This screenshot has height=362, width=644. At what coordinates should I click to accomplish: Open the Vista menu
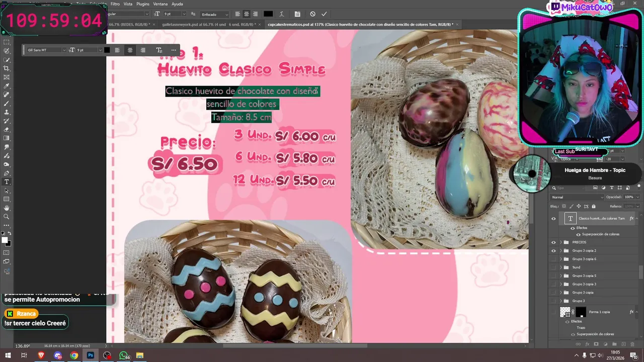128,4
